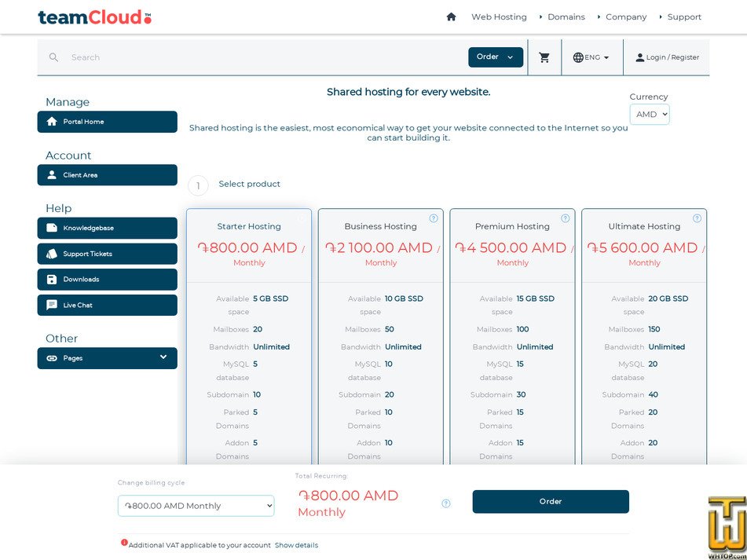
Task: Open Support Tickets from the sidebar
Action: (107, 254)
